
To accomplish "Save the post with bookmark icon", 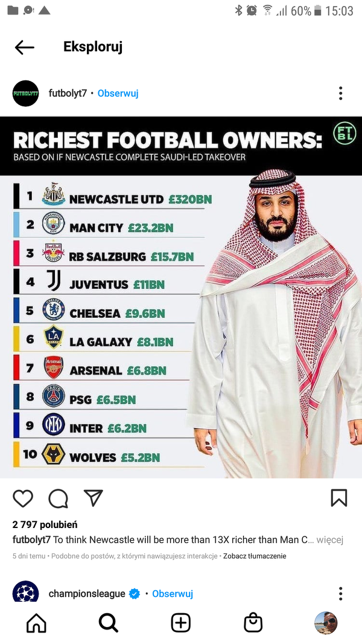I will pyautogui.click(x=339, y=498).
